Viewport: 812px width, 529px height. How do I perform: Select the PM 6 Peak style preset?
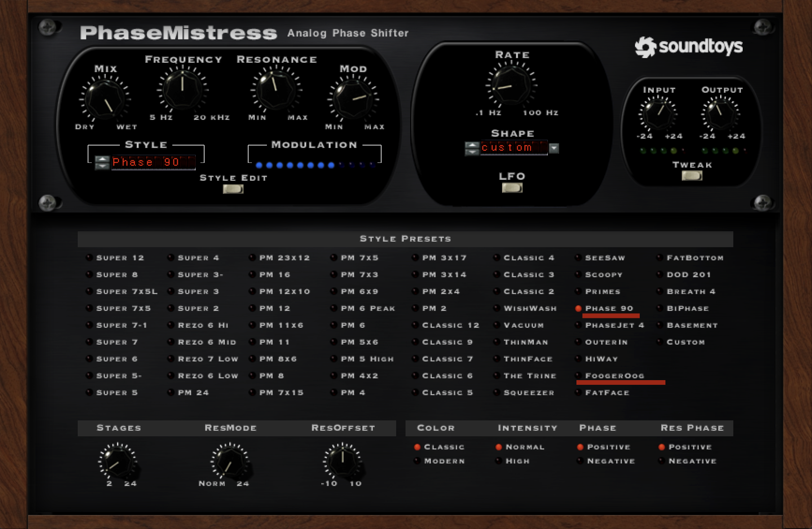(x=363, y=309)
